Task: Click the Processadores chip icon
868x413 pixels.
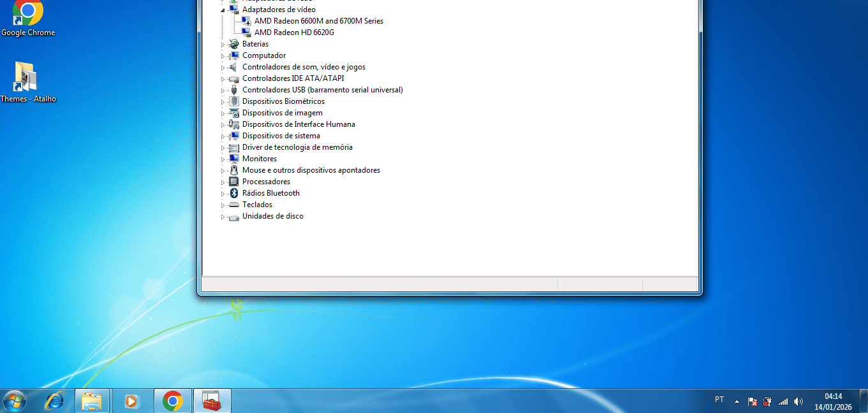Action: point(234,182)
